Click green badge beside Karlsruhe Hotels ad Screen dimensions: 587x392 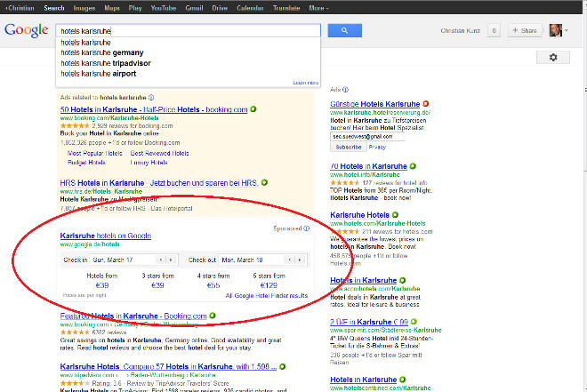[x=395, y=215]
